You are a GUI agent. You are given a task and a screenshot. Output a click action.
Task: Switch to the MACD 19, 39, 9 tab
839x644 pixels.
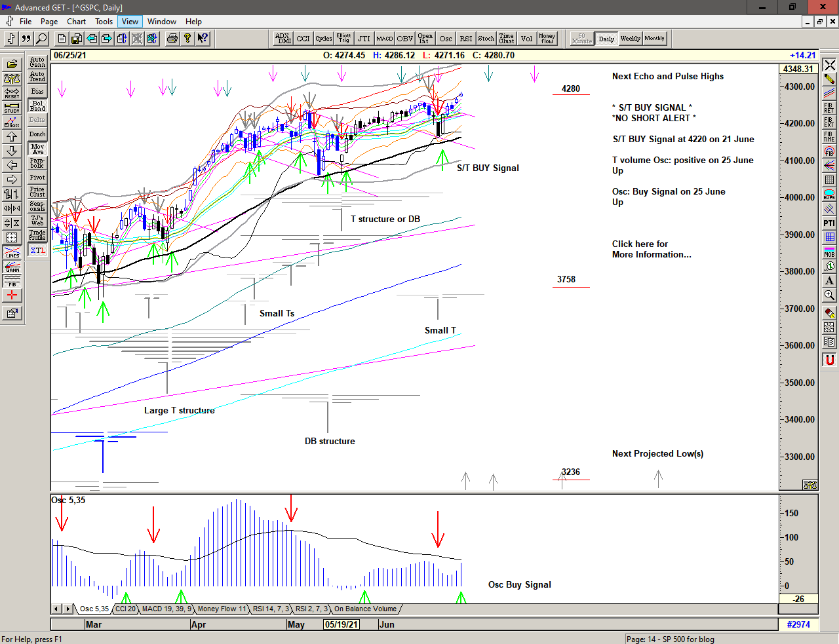[x=166, y=609]
